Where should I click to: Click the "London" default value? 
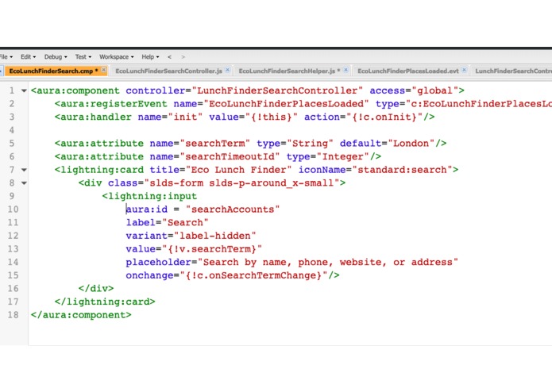411,144
